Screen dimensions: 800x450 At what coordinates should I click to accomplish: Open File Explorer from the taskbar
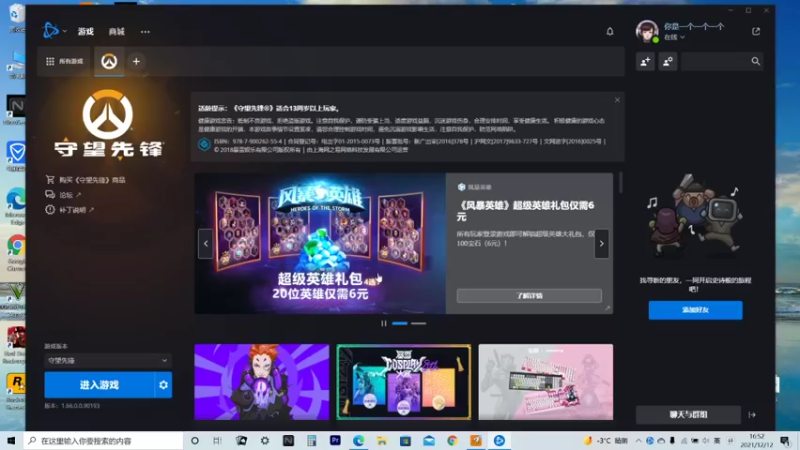point(382,441)
